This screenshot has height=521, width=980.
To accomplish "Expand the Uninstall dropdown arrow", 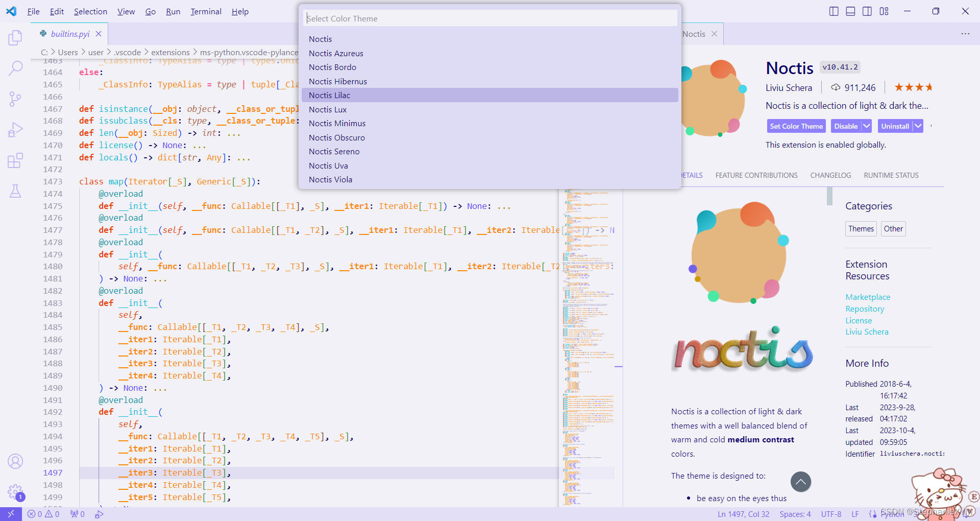I will pyautogui.click(x=918, y=126).
